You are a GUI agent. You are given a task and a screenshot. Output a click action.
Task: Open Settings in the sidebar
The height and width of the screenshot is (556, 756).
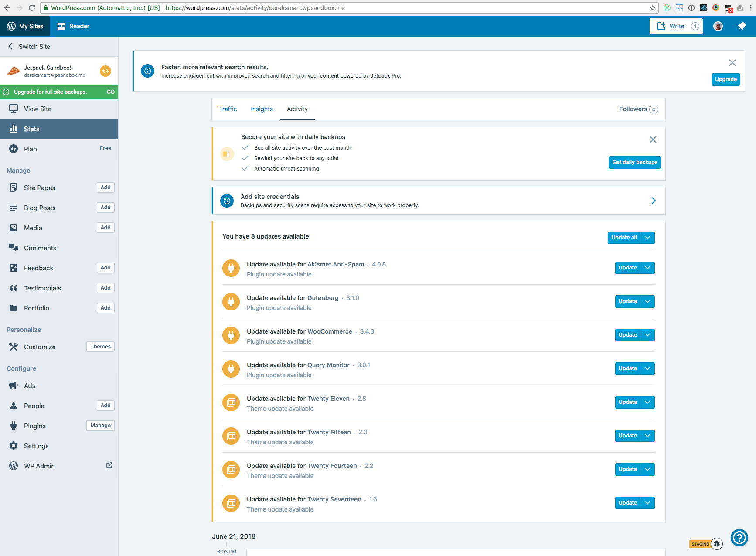coord(59,446)
